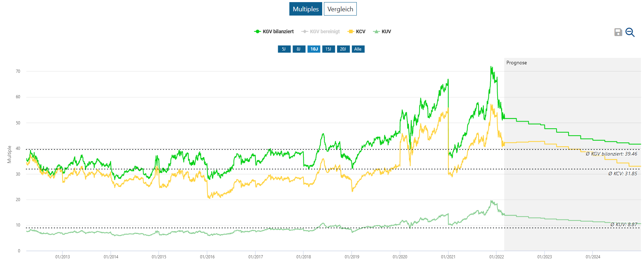Select the 20J time range
This screenshot has height=264, width=644.
[x=343, y=49]
